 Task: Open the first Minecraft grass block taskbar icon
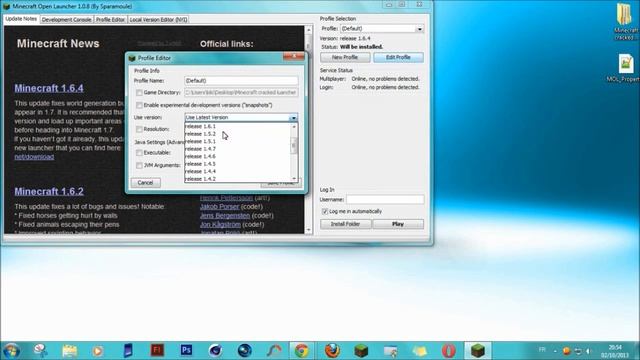(361, 351)
